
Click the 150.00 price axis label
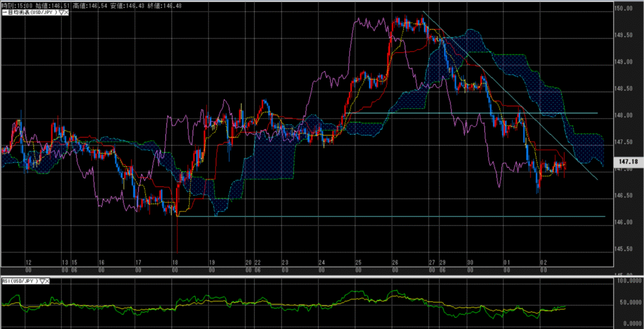[625, 9]
